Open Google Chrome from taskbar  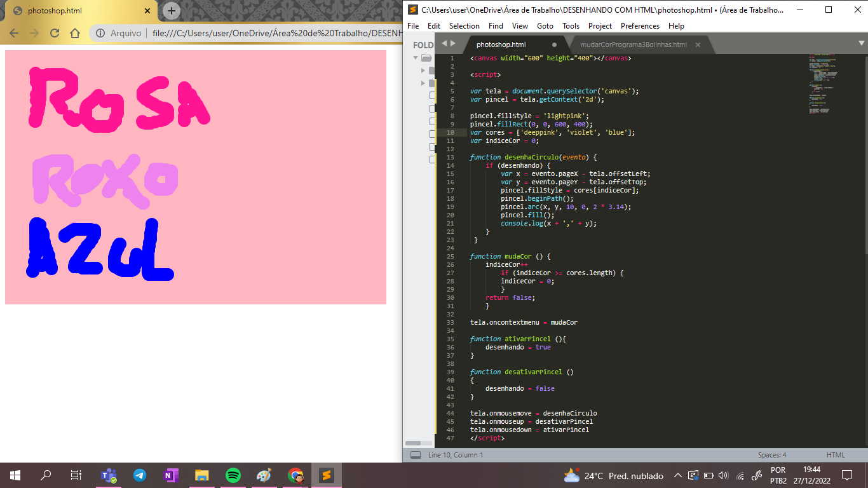pyautogui.click(x=295, y=475)
